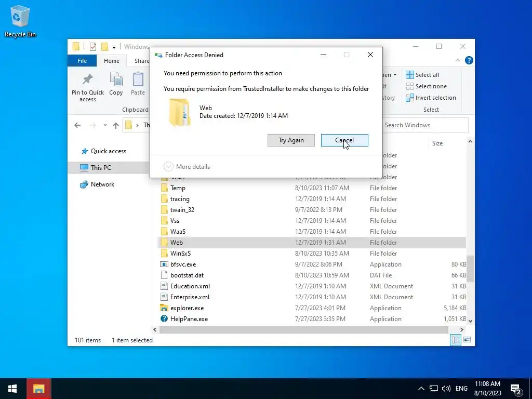The width and height of the screenshot is (532, 399).
Task: Click Select none in ribbon
Action: pyautogui.click(x=427, y=86)
